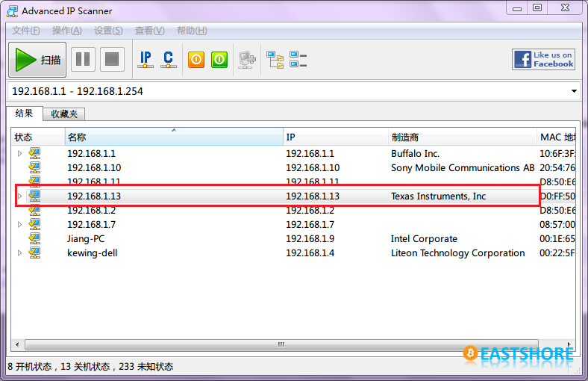Expand the 192.168.1.13 row
Viewport: 588px width, 381px height.
click(20, 196)
